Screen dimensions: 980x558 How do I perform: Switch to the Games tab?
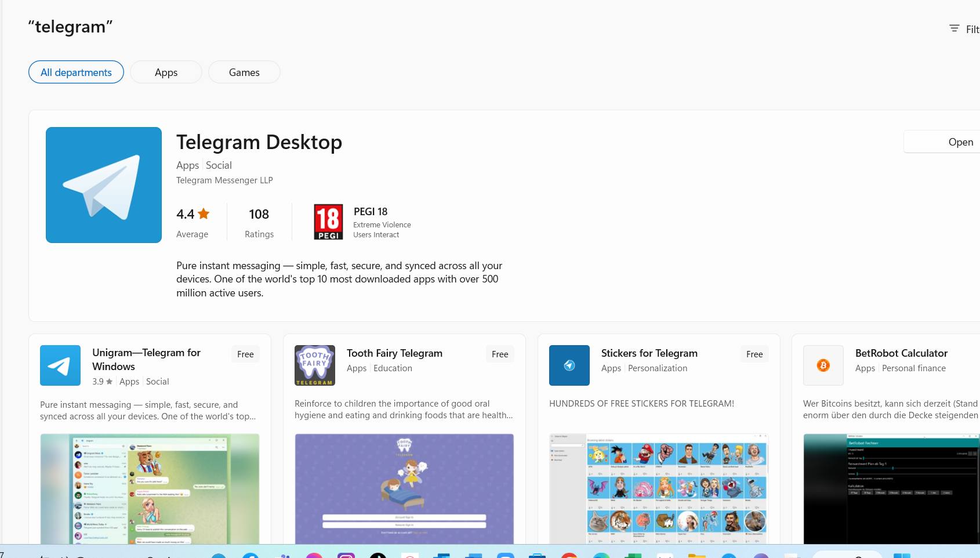pos(244,73)
